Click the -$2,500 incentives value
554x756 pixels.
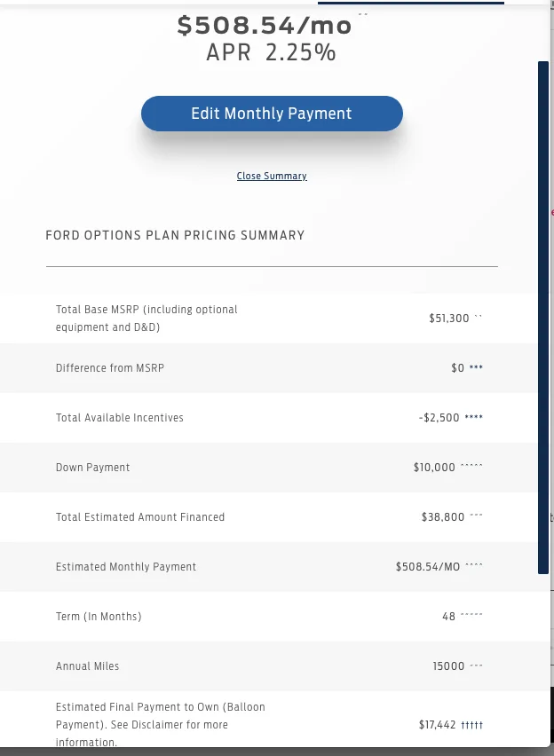click(x=439, y=418)
